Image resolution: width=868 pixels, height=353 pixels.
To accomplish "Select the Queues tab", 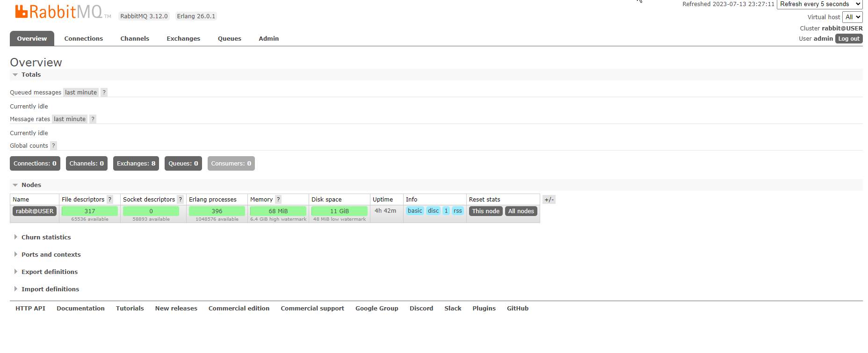I will [x=230, y=39].
